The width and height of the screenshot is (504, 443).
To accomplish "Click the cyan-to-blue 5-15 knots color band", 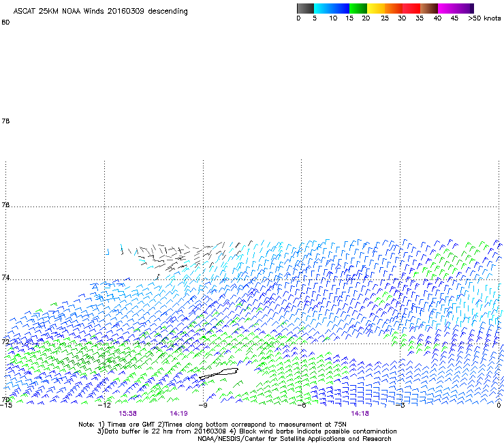I will [332, 8].
